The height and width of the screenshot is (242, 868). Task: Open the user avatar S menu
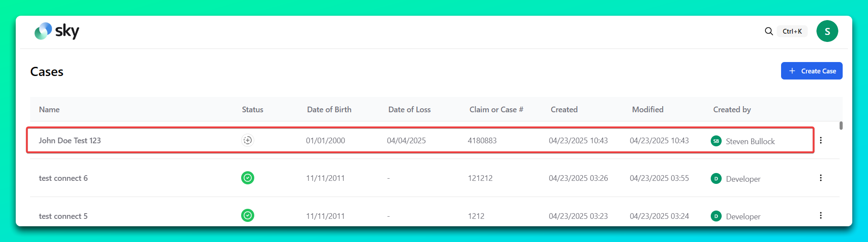(x=827, y=31)
